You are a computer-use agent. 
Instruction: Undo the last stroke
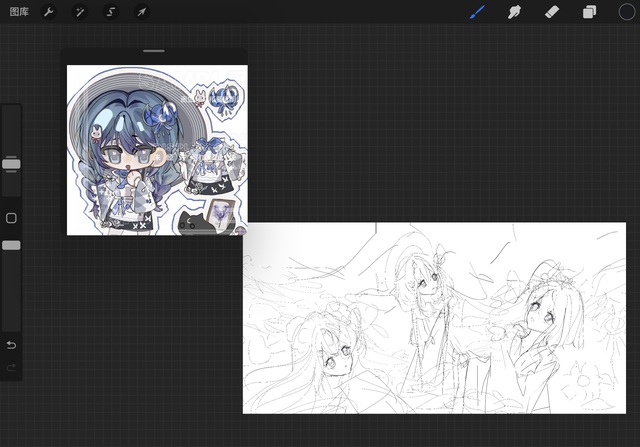(x=11, y=345)
